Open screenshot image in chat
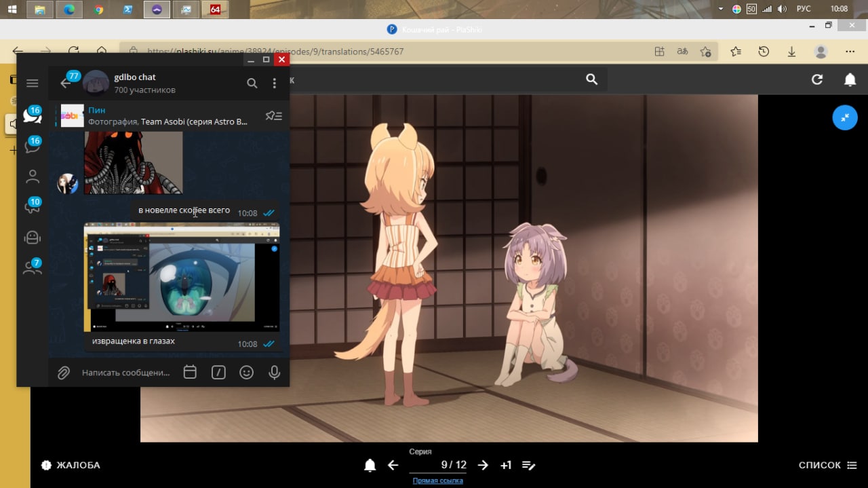Image resolution: width=868 pixels, height=488 pixels. pos(182,278)
